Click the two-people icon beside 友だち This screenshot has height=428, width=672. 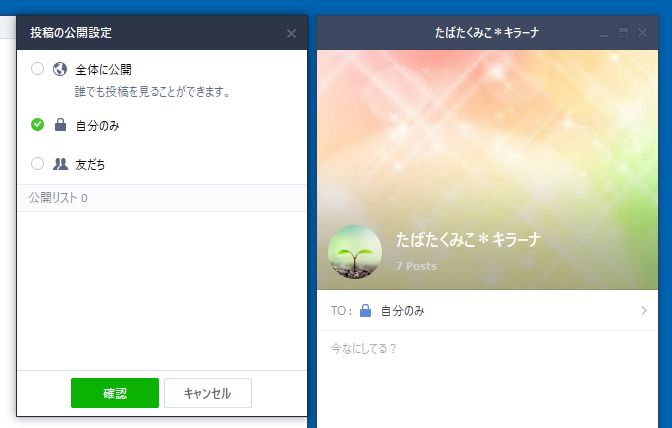coord(60,164)
